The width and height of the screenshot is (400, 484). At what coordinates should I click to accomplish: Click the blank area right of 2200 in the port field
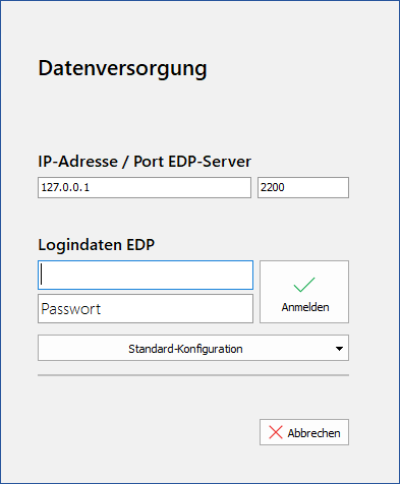(x=315, y=187)
